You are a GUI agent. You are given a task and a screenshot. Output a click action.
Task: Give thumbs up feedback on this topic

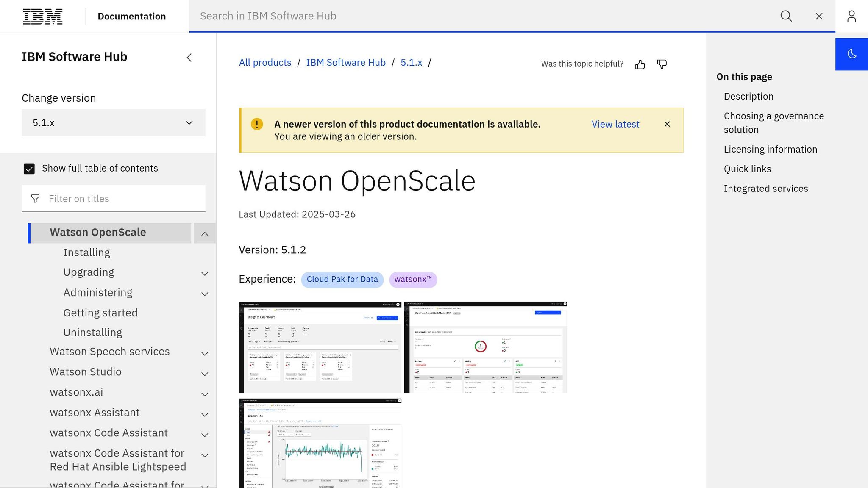(640, 64)
